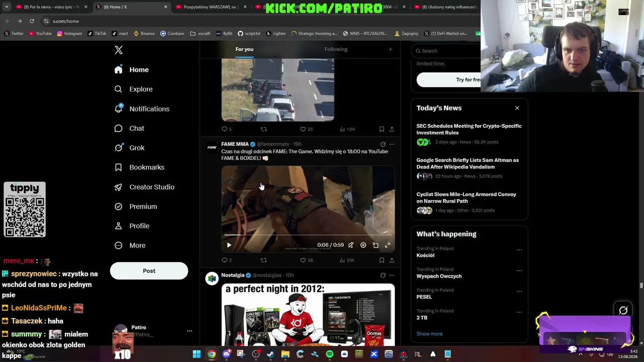
Task: Open File Explorer from the taskbar
Action: [285, 354]
